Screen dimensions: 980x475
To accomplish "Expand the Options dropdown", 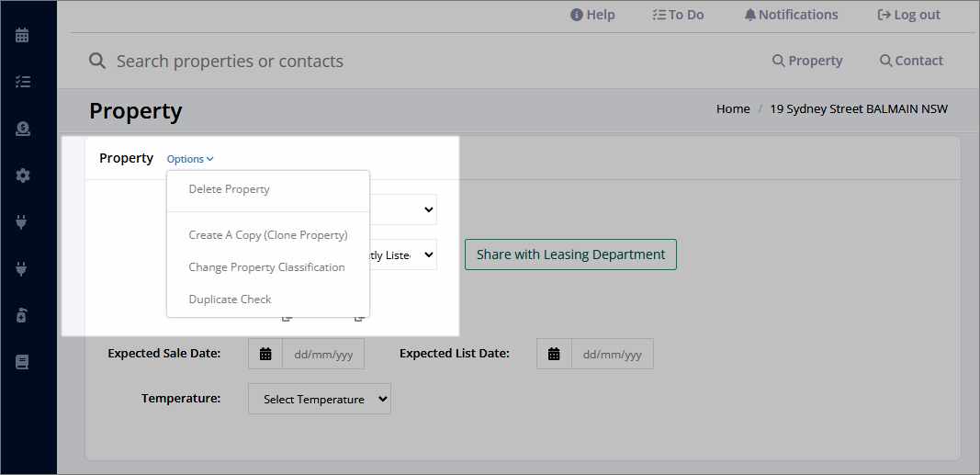I will pyautogui.click(x=190, y=159).
